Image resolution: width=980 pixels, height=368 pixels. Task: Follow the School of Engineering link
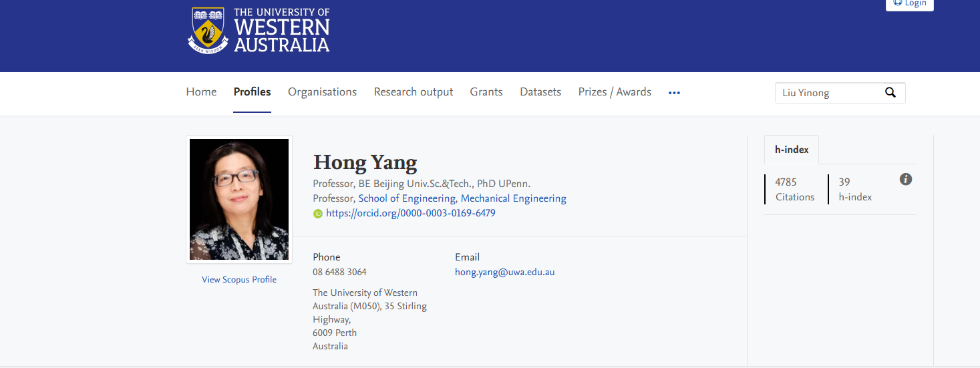pyautogui.click(x=407, y=198)
